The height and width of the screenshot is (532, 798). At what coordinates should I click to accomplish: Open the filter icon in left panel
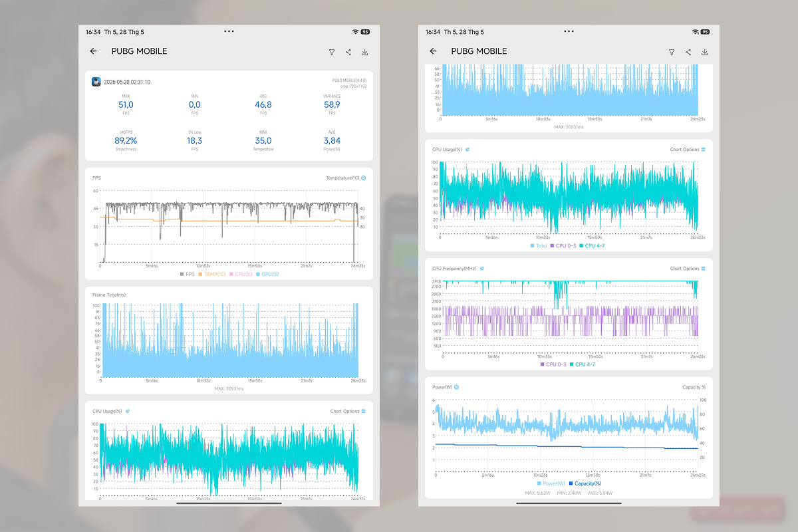point(332,52)
